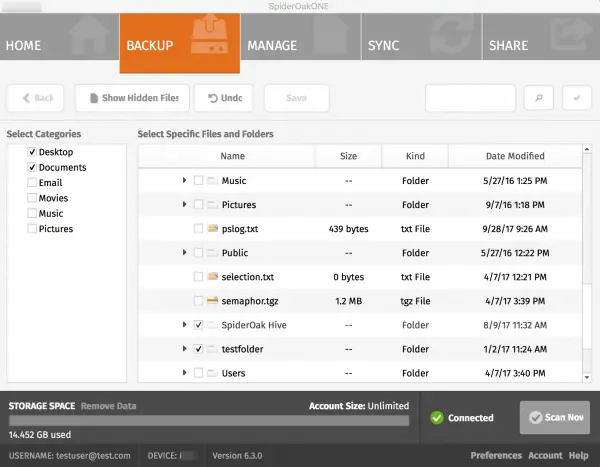Check the Music category checkbox
Image resolution: width=600 pixels, height=467 pixels.
[x=32, y=213]
